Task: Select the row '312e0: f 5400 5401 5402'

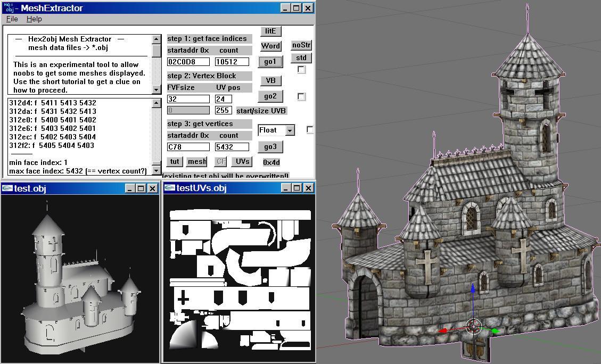Action: click(53, 120)
